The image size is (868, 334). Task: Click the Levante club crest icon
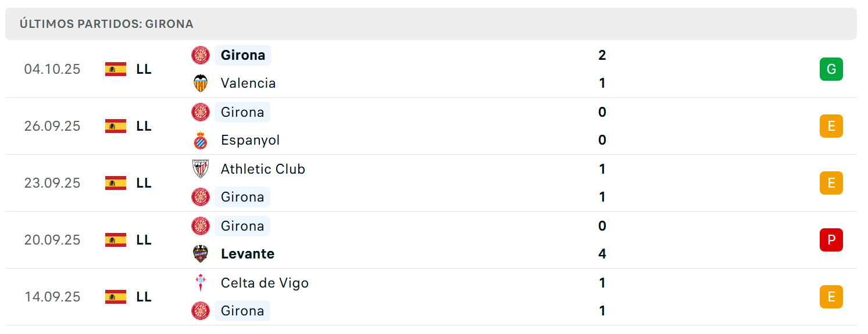click(x=201, y=254)
